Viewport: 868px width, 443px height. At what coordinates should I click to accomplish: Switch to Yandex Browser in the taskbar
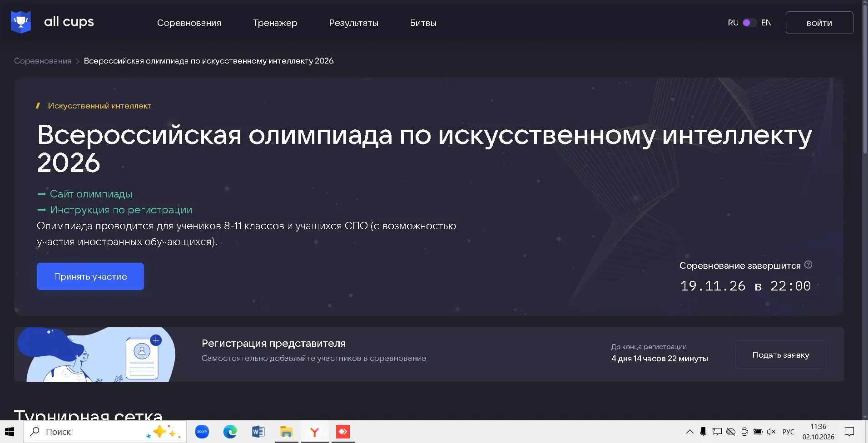(x=314, y=432)
